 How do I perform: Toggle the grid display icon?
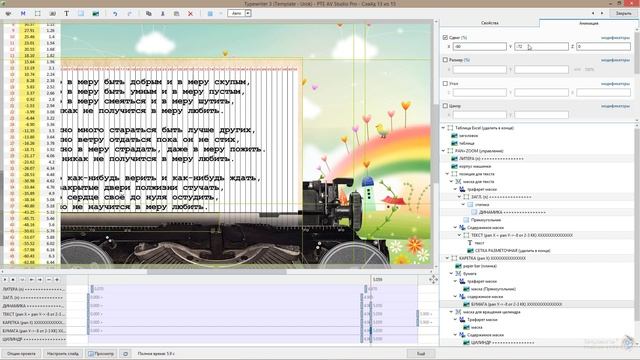(x=210, y=13)
